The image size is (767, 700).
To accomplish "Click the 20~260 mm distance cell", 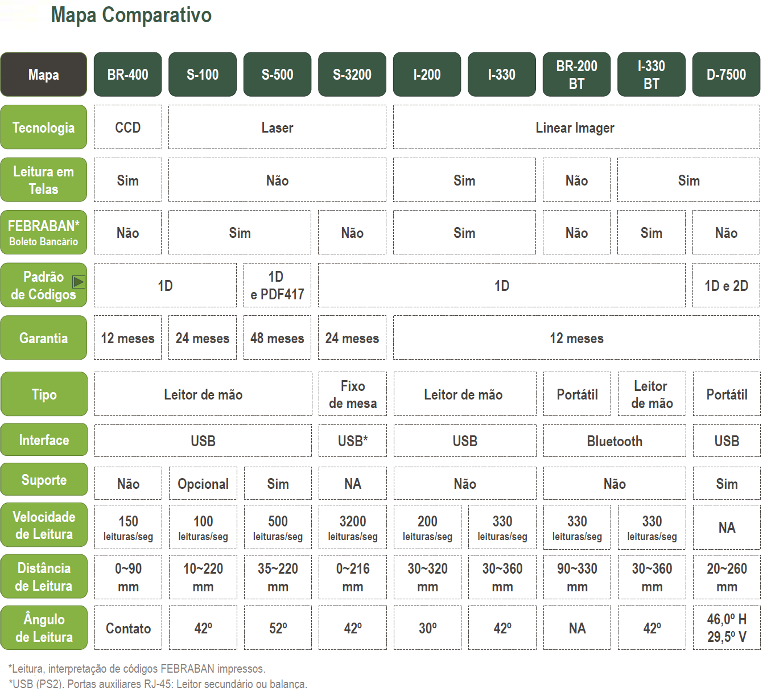I will [x=727, y=577].
